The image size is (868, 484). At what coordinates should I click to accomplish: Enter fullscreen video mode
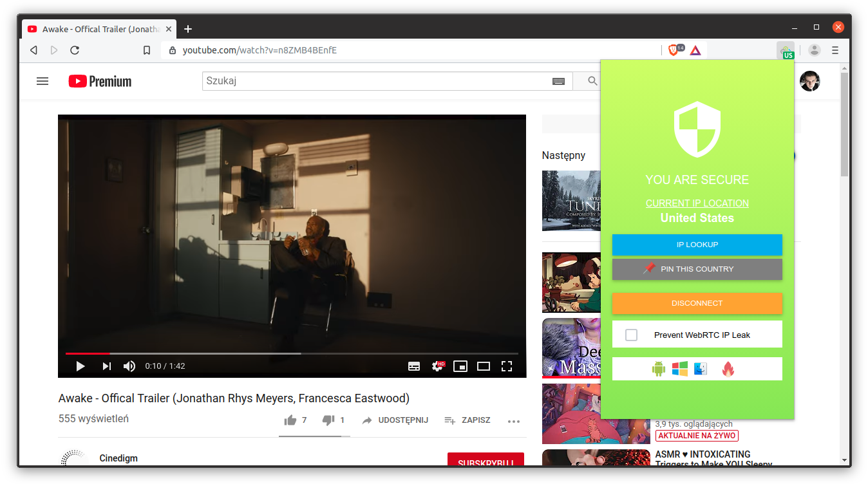(507, 366)
